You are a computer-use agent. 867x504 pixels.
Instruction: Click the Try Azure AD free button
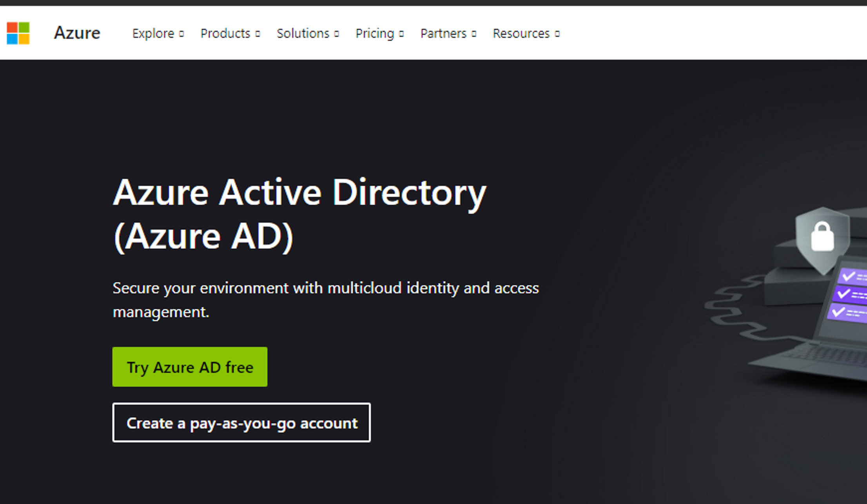pyautogui.click(x=190, y=367)
